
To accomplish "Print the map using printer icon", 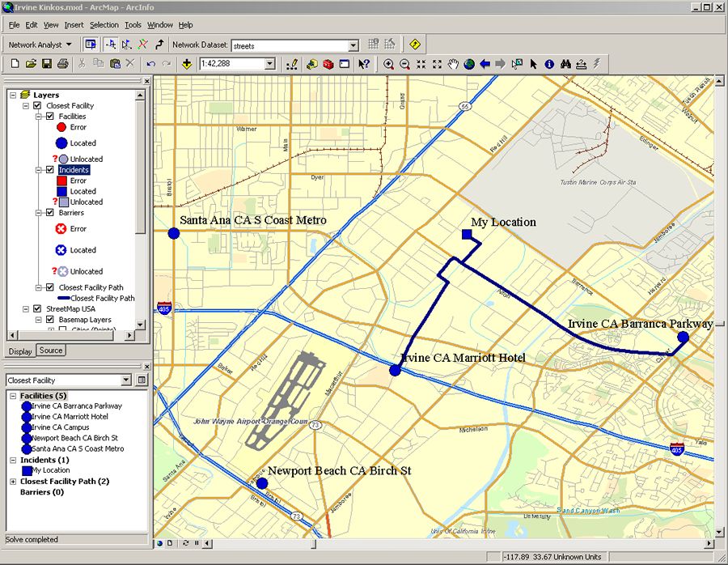I will (62, 64).
